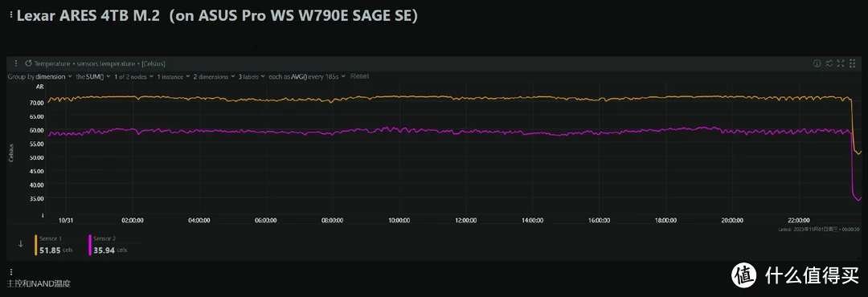Open the chart information icon
The height and width of the screenshot is (297, 868).
pyautogui.click(x=817, y=63)
